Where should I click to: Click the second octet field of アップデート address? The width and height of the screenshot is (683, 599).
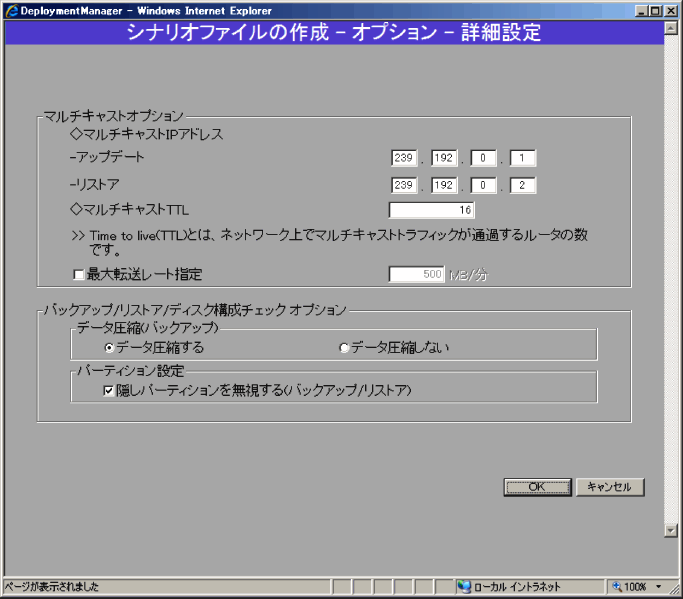tap(444, 158)
